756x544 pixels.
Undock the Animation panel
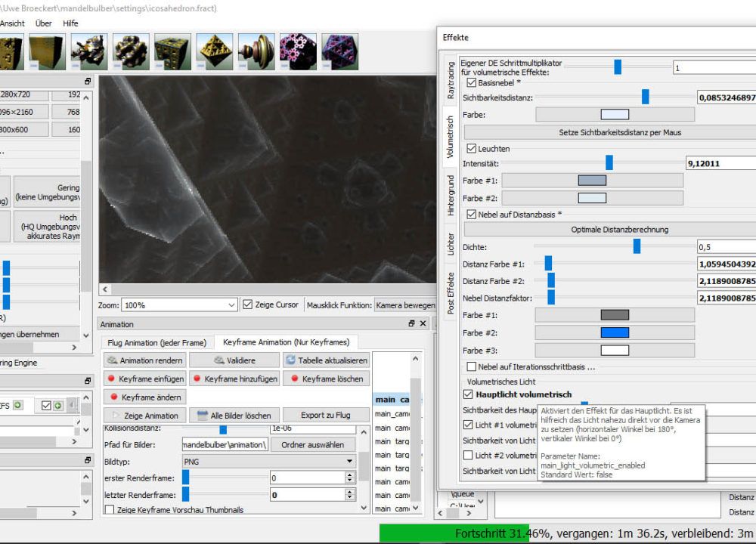pyautogui.click(x=411, y=324)
